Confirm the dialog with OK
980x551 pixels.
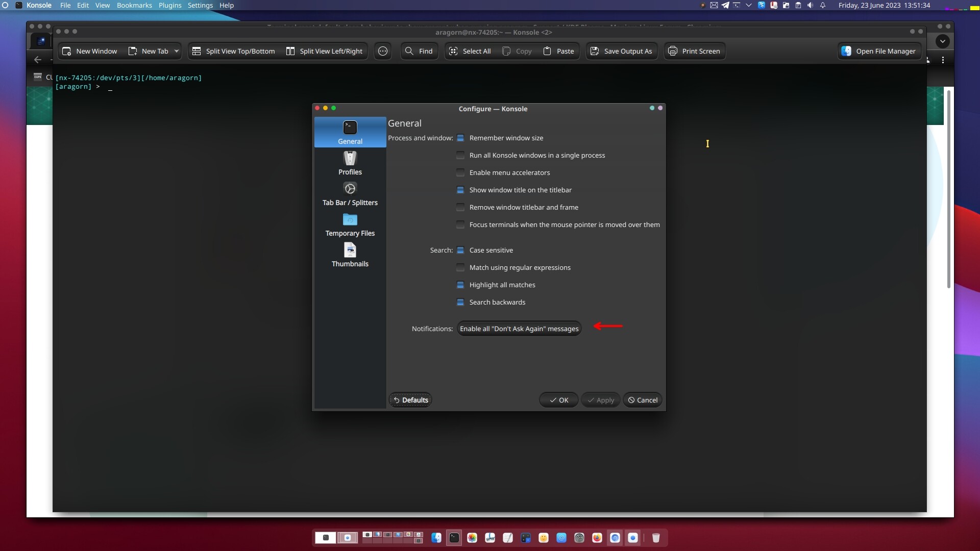coord(558,400)
